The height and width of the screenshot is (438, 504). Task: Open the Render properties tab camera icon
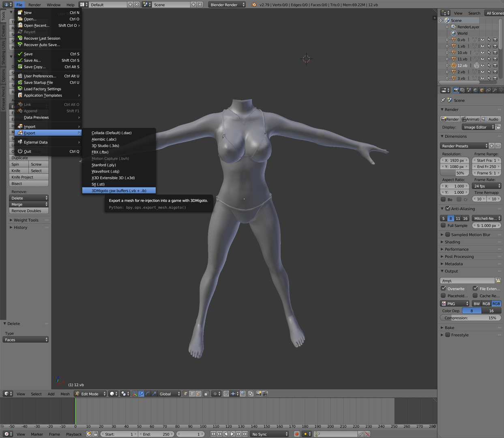click(x=456, y=90)
